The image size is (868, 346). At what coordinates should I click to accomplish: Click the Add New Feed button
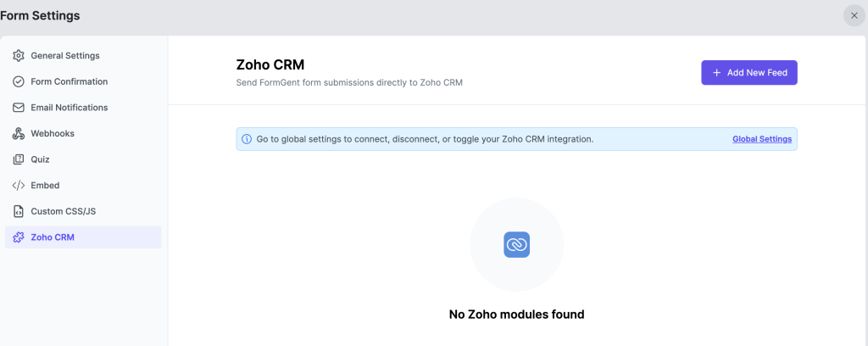[749, 73]
